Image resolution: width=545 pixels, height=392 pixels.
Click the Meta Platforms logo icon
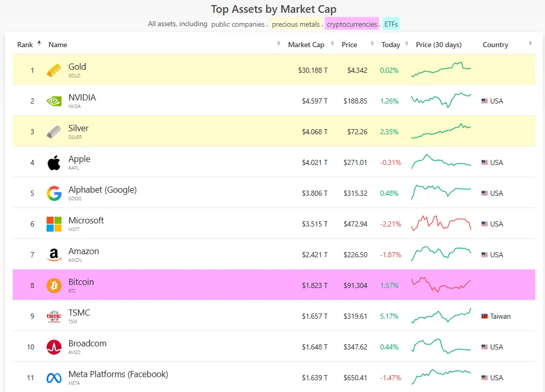[x=54, y=378]
